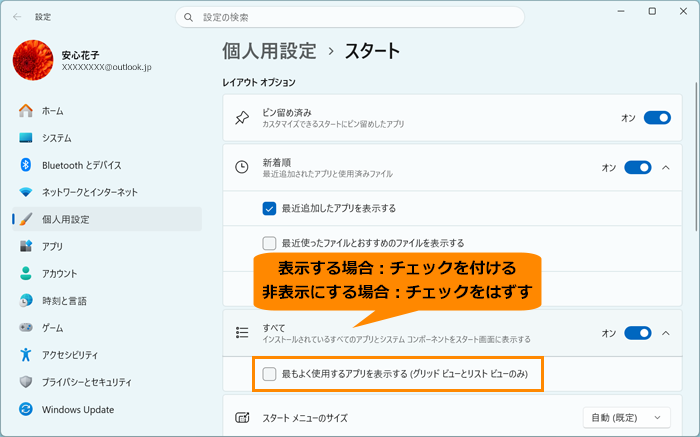Click the vertical scrollbar on the right
This screenshot has width=700, height=437.
click(696, 156)
